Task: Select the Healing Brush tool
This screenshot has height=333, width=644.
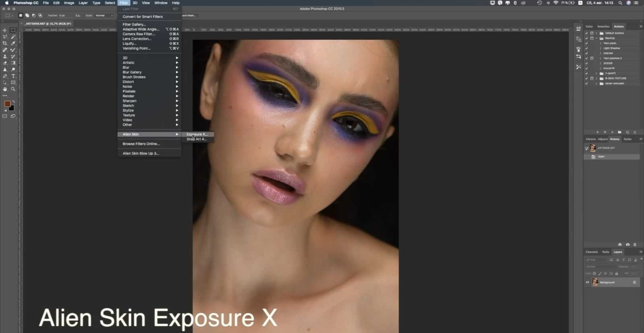Action: pyautogui.click(x=5, y=50)
